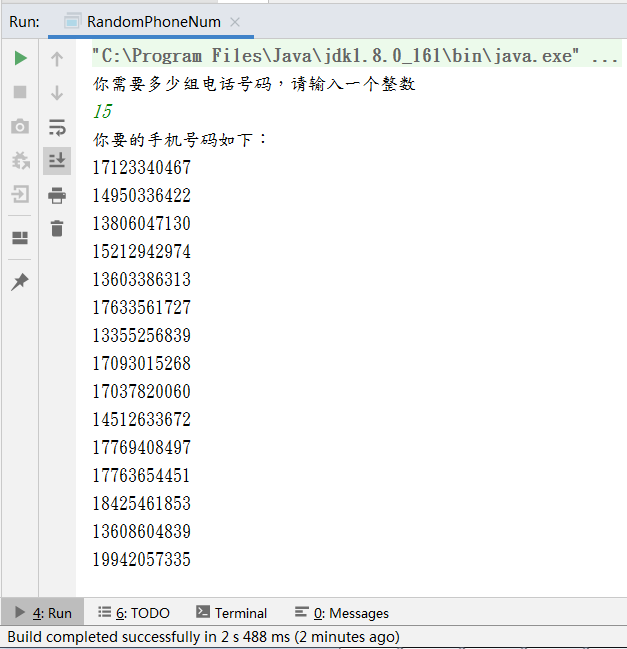The width and height of the screenshot is (627, 649).
Task: Click phone number 13806047130
Action: [x=142, y=224]
